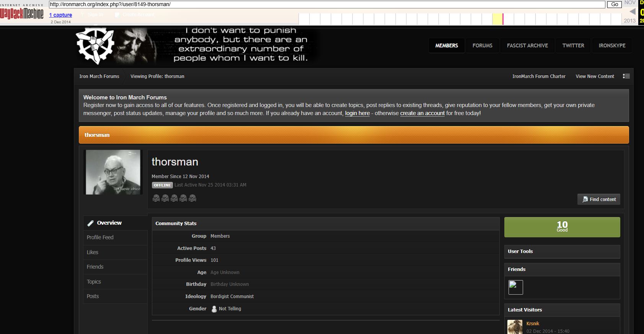The image size is (644, 334).
Task: Click the highlighted timeline capture marker
Action: point(498,19)
